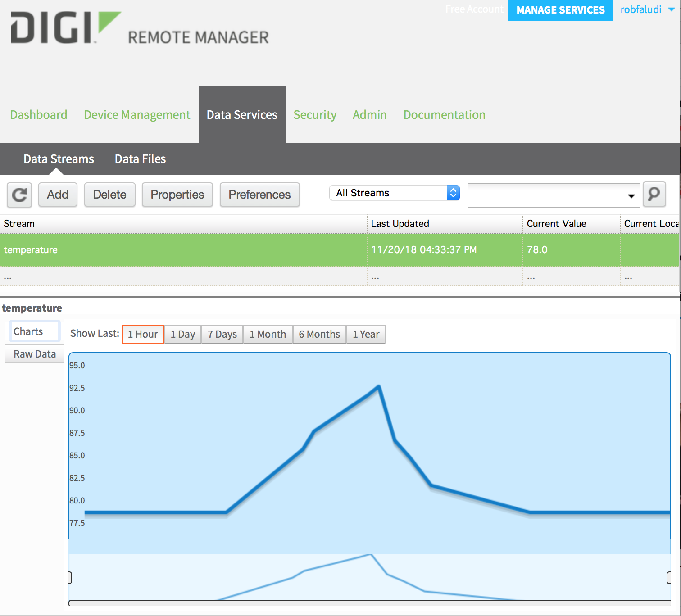This screenshot has height=616, width=681.
Task: Click the Current Location column header
Action: 650,224
